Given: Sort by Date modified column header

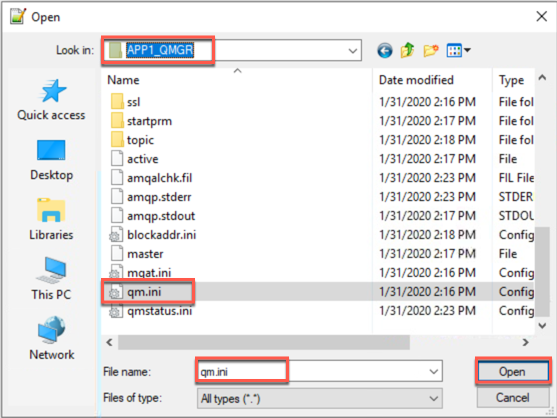Looking at the screenshot, I should click(x=416, y=80).
